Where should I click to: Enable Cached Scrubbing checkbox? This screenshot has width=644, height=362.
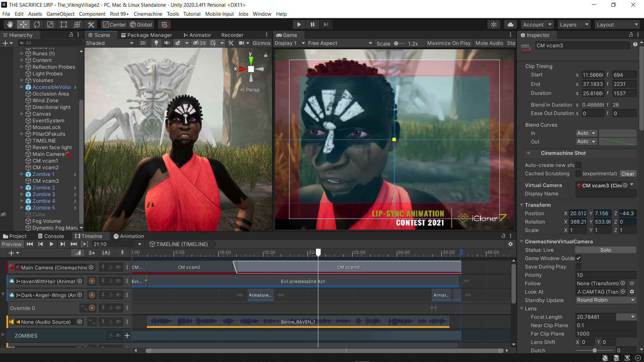pyautogui.click(x=579, y=173)
